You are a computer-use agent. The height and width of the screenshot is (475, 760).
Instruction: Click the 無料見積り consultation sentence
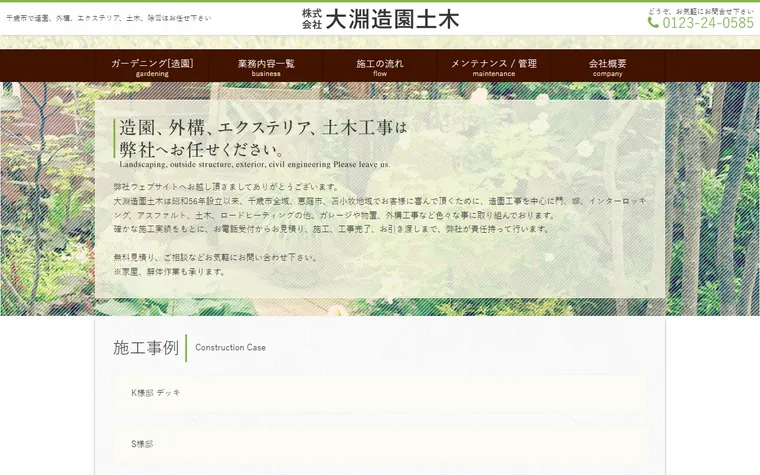[x=216, y=257]
